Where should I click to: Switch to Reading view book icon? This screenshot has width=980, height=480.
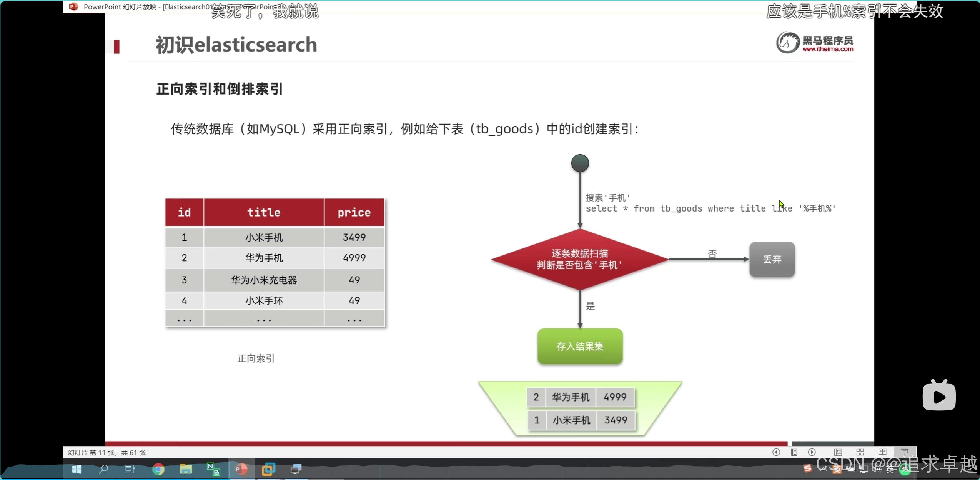(x=882, y=452)
